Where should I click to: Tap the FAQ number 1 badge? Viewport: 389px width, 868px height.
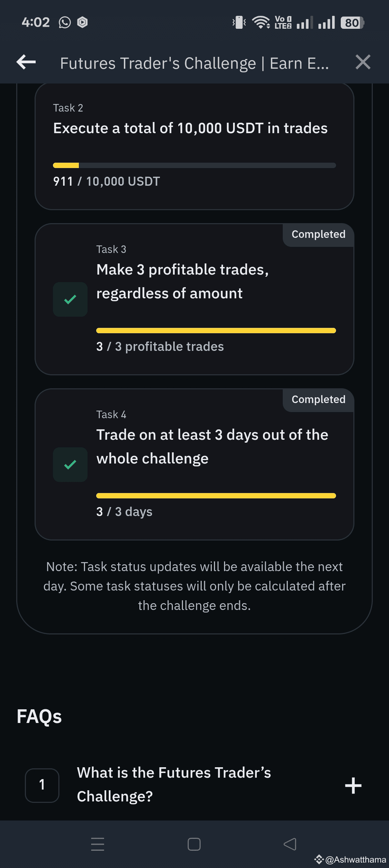(x=42, y=785)
